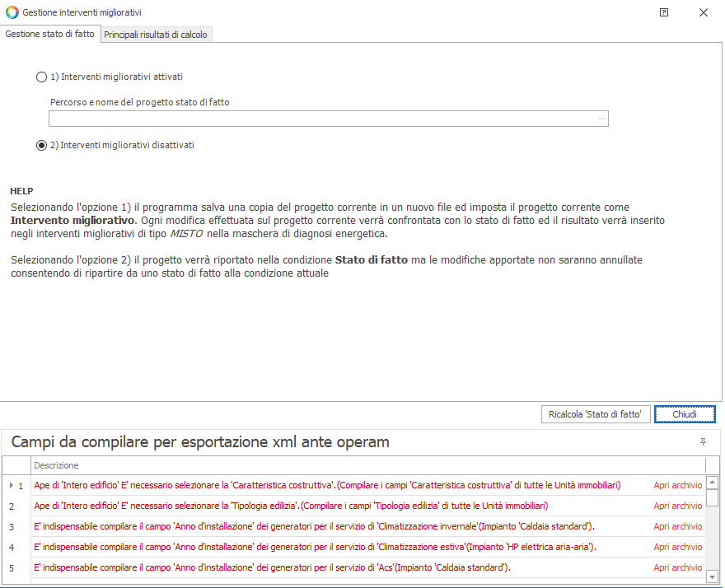The height and width of the screenshot is (588, 725).
Task: Switch to 'Principali risultati di calcolo' tab
Action: click(156, 35)
